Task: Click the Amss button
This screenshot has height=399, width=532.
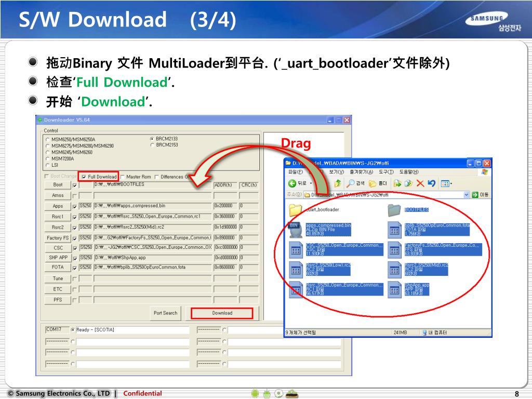Action: point(58,195)
